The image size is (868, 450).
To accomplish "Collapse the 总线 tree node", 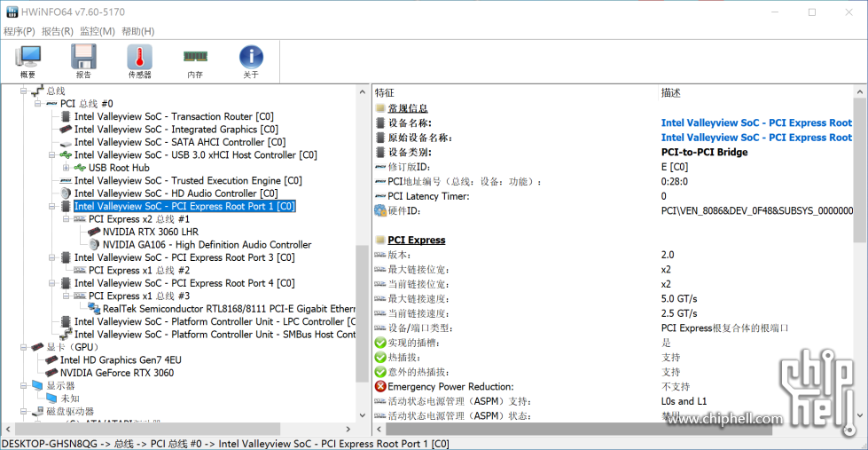I will point(24,91).
